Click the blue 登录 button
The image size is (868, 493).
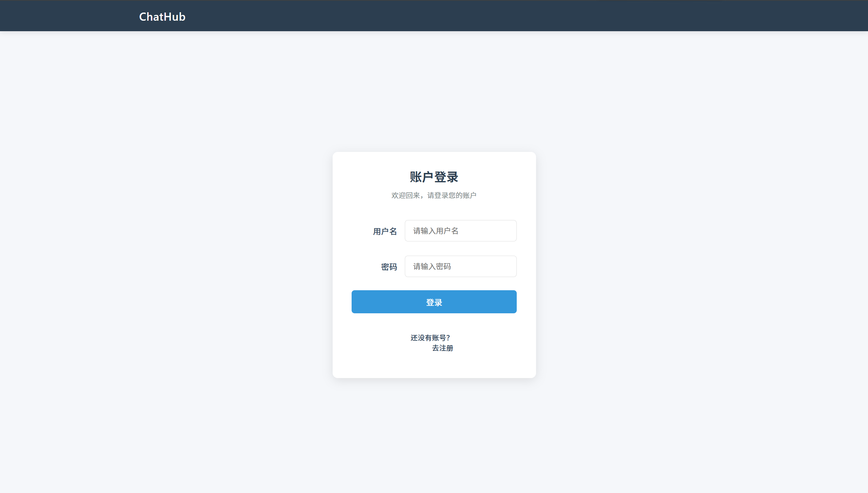[434, 302]
